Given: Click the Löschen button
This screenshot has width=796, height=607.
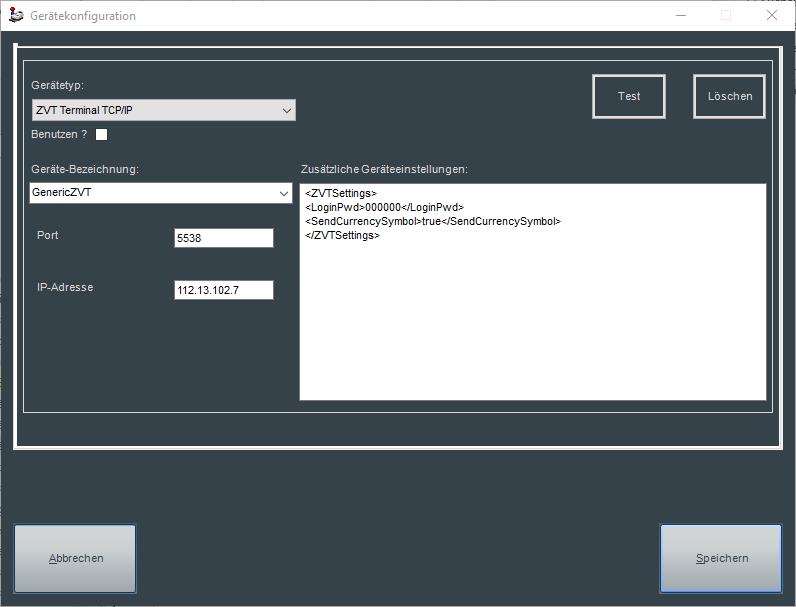Looking at the screenshot, I should 729,97.
